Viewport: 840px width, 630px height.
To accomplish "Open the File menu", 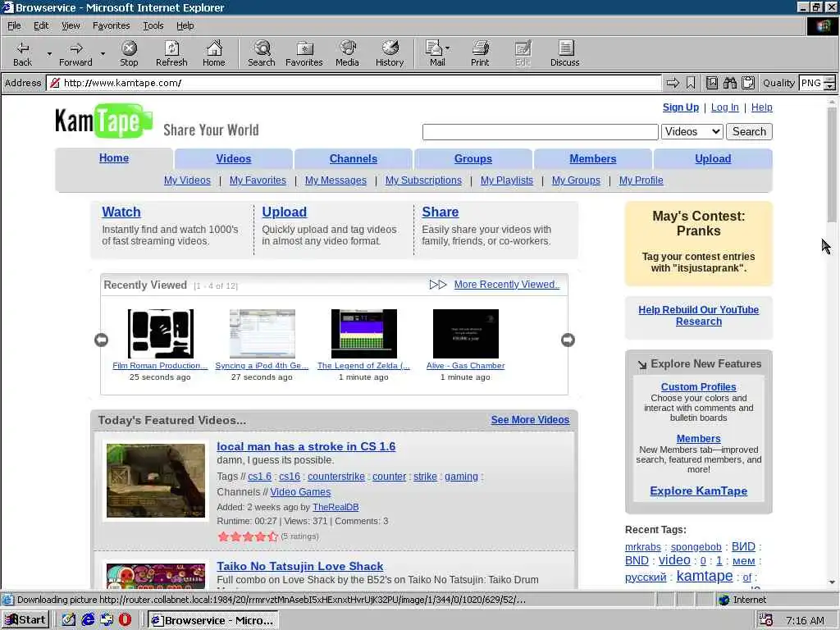I will tap(14, 25).
